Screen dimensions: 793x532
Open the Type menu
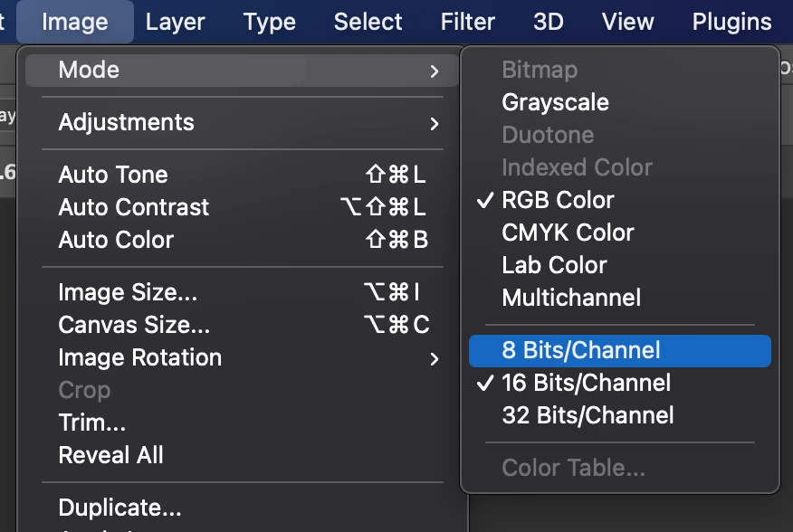click(270, 22)
